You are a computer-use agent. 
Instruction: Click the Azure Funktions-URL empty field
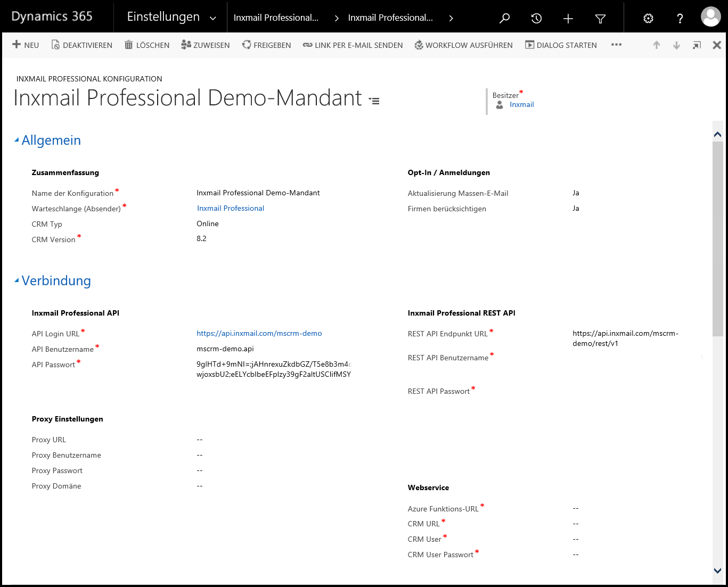click(576, 508)
